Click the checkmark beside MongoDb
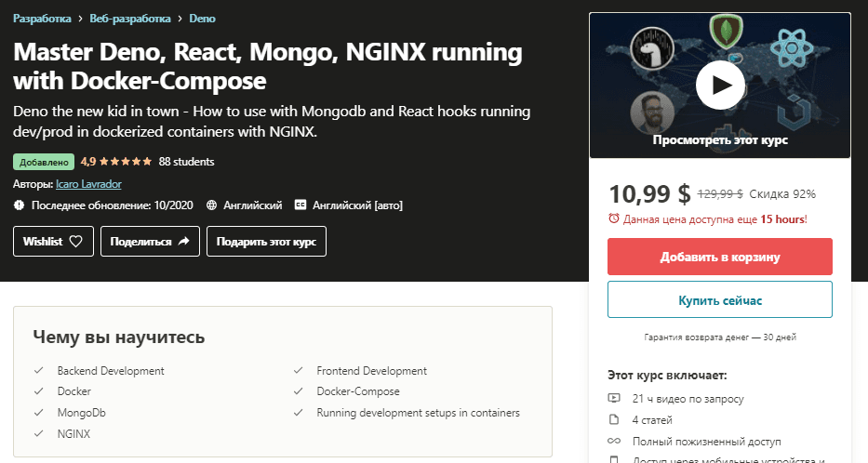Image resolution: width=868 pixels, height=463 pixels. (39, 413)
